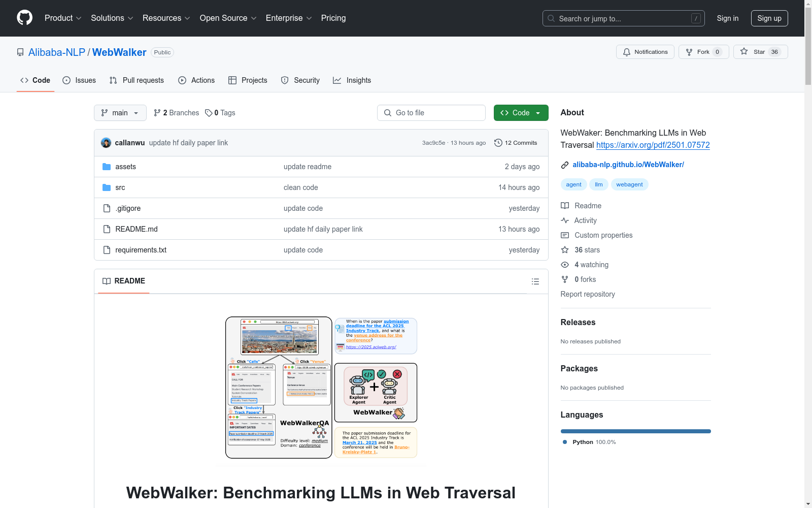This screenshot has height=508, width=812.
Task: Open the Security tab
Action: (300, 80)
